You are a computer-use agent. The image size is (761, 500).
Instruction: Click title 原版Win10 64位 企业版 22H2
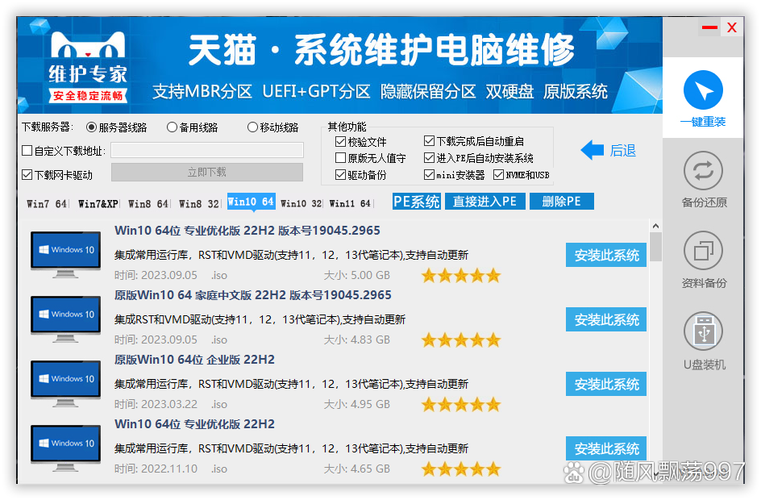point(194,360)
